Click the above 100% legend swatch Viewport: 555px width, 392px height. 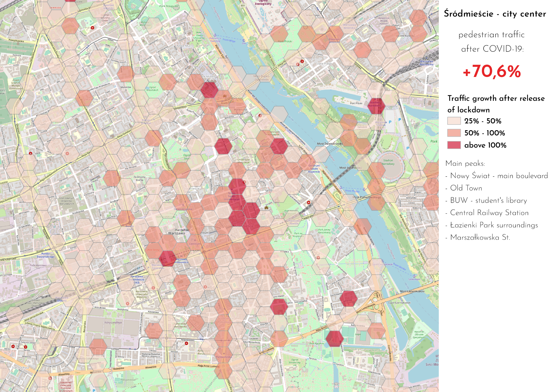point(454,145)
